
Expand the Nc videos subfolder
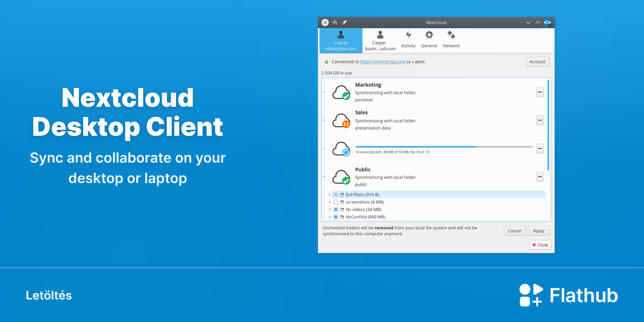tap(330, 209)
